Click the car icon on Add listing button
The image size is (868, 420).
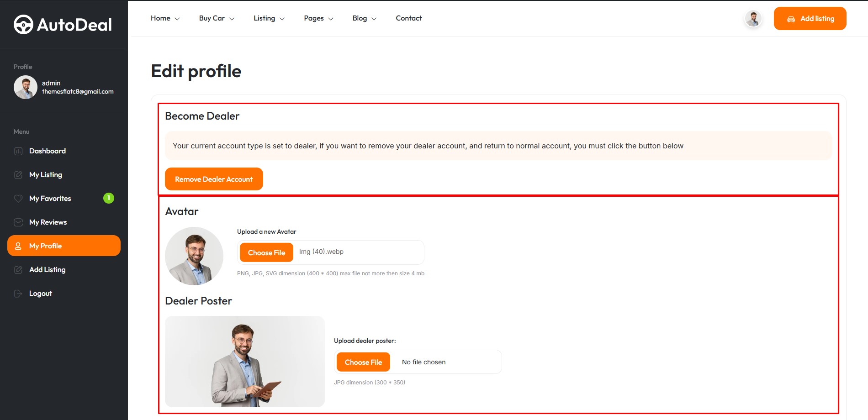[x=791, y=19]
